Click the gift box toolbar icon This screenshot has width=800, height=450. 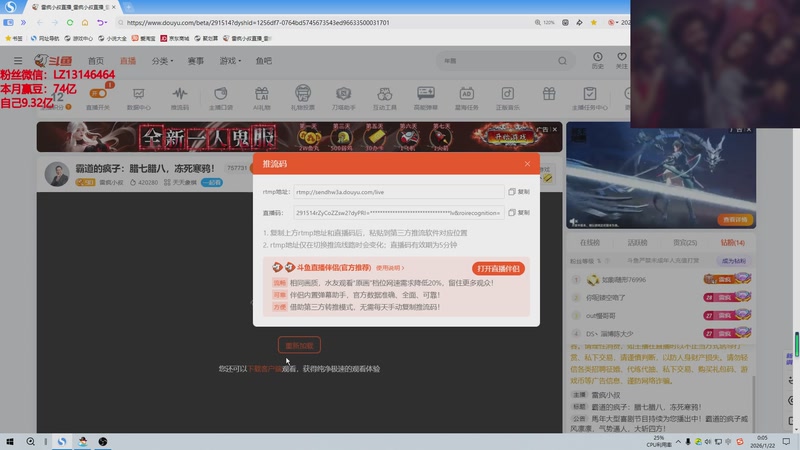click(549, 94)
